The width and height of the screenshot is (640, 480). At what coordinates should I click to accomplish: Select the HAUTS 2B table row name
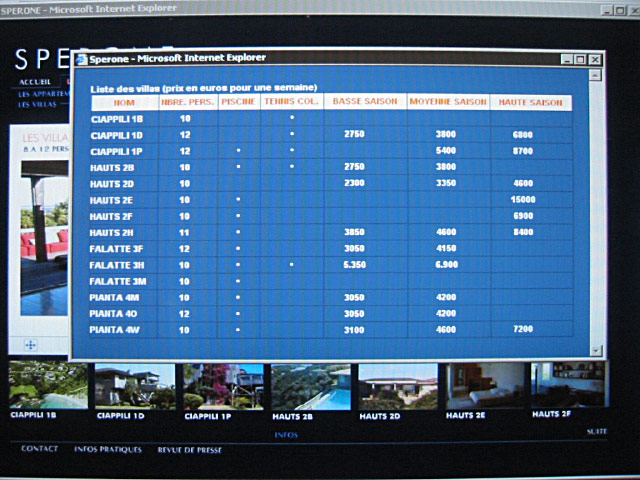click(x=112, y=168)
